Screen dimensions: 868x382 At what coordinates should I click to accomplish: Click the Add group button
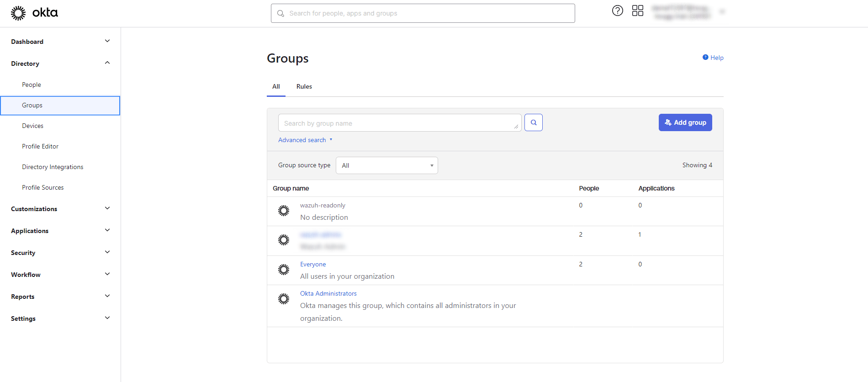coord(685,122)
